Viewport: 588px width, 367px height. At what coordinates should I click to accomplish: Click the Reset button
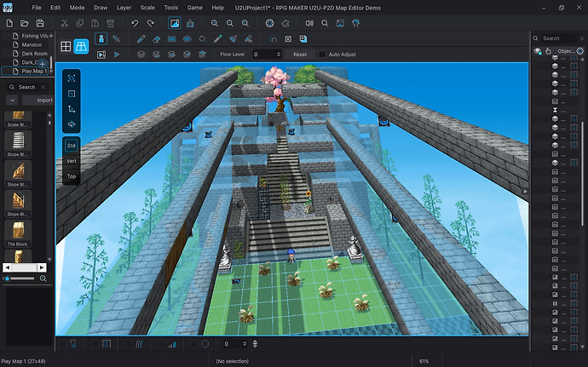point(300,54)
